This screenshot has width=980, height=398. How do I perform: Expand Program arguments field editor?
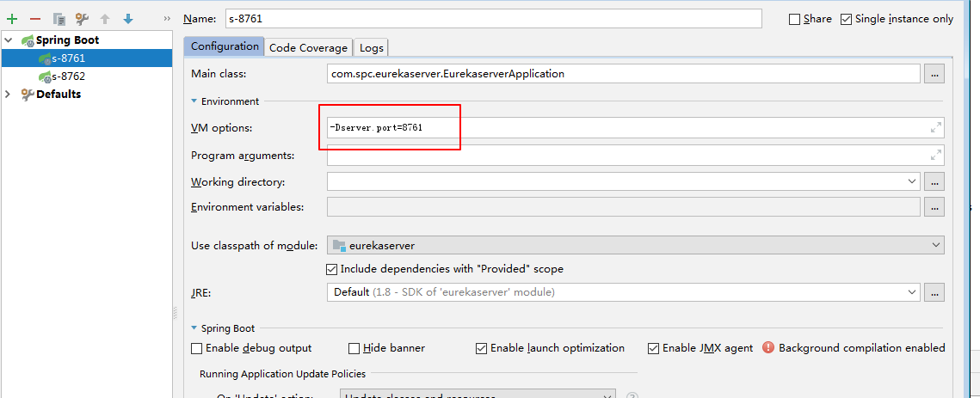pos(935,155)
